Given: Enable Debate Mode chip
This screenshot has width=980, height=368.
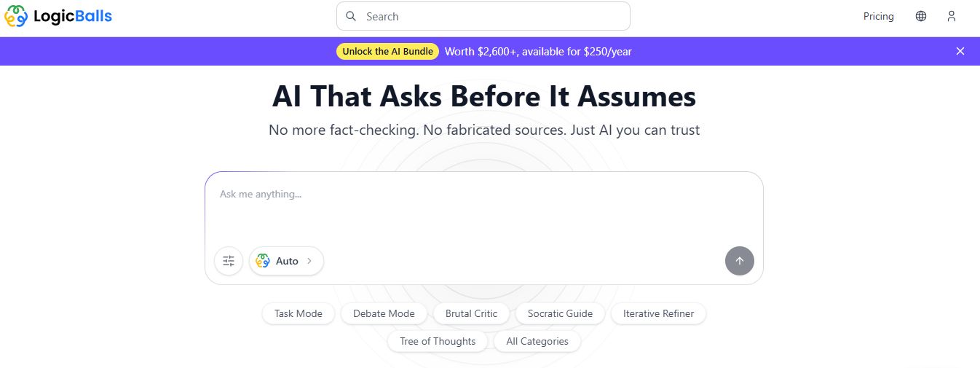Looking at the screenshot, I should pos(384,313).
